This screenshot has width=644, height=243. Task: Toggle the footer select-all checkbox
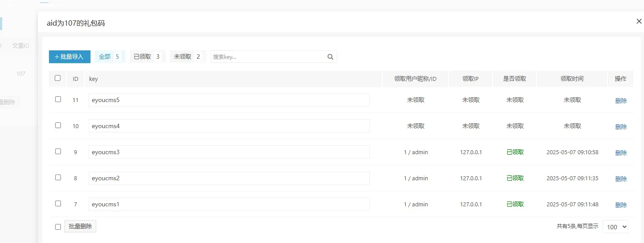click(x=58, y=227)
